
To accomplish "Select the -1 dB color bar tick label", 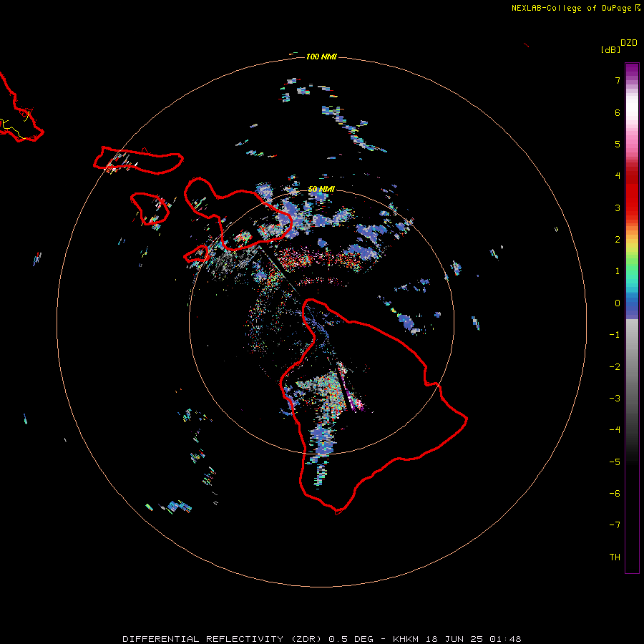I will pyautogui.click(x=615, y=335).
